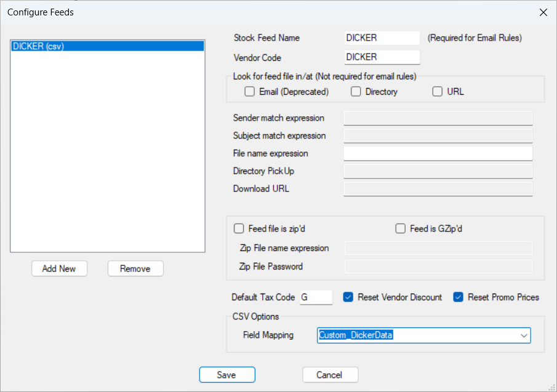Disable Reset Promo Prices option
This screenshot has height=392, width=557.
[458, 297]
